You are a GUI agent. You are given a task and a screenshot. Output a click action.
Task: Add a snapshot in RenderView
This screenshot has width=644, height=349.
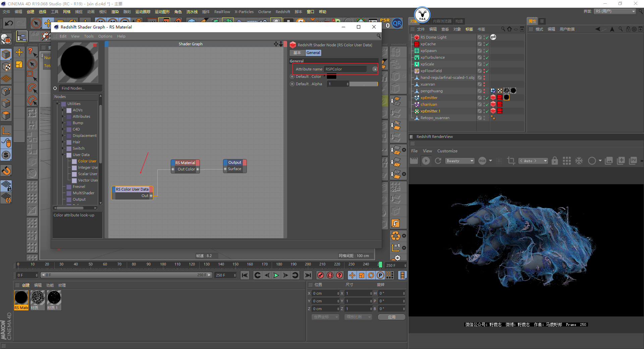point(621,161)
